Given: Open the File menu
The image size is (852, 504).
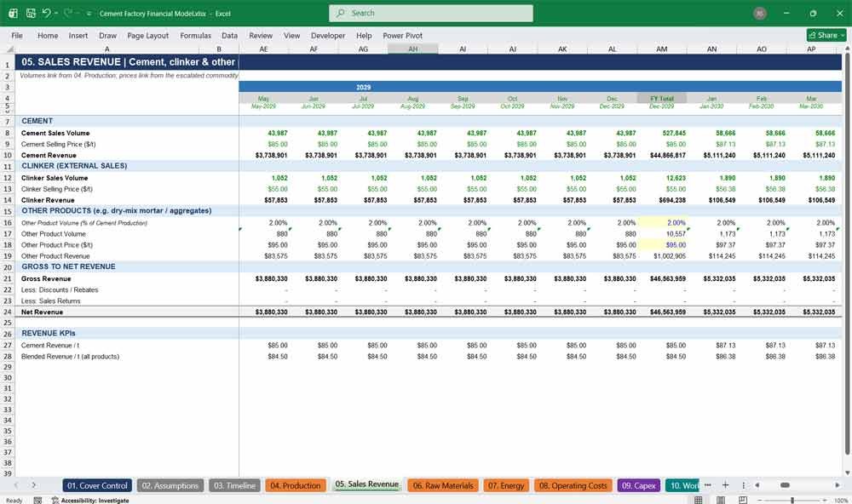Looking at the screenshot, I should tap(17, 35).
